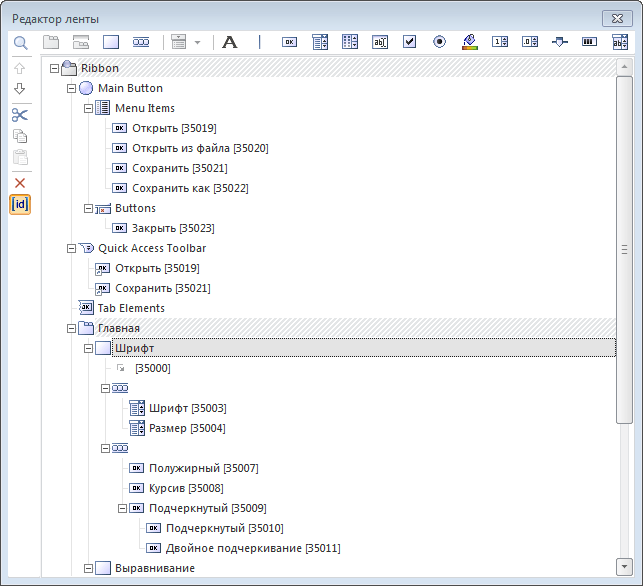This screenshot has width=643, height=586.
Task: Add a label with the A icon
Action: [230, 42]
